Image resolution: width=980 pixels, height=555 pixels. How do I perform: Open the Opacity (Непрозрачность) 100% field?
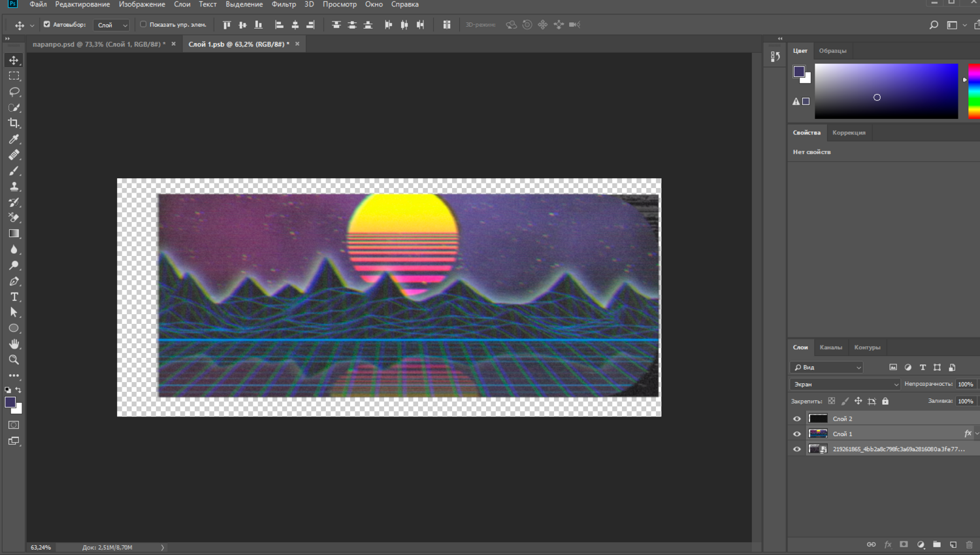point(966,385)
